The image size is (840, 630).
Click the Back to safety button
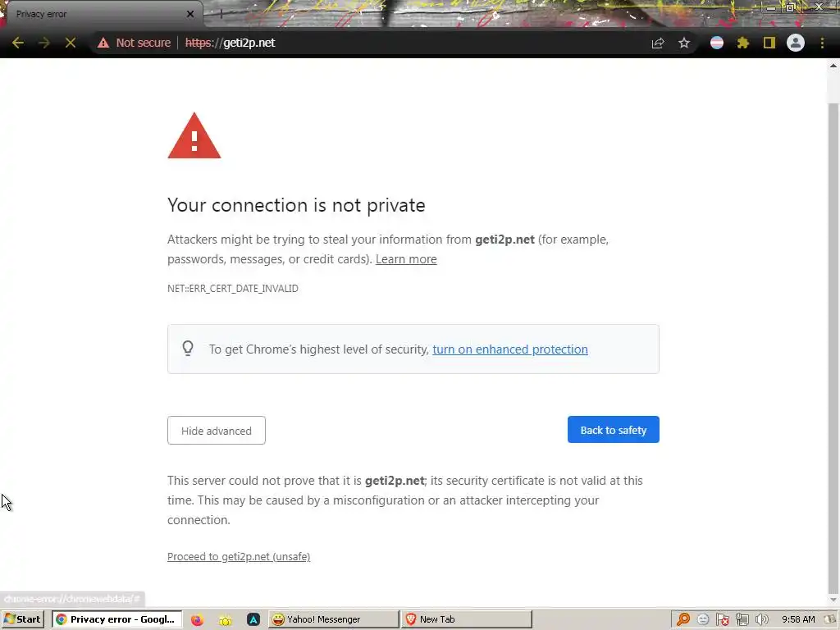click(x=614, y=430)
